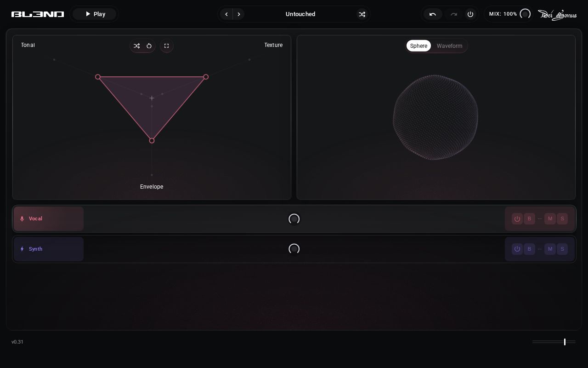Reset the triangle morph pad
Viewport: 588px width, 368px height.
pyautogui.click(x=149, y=46)
